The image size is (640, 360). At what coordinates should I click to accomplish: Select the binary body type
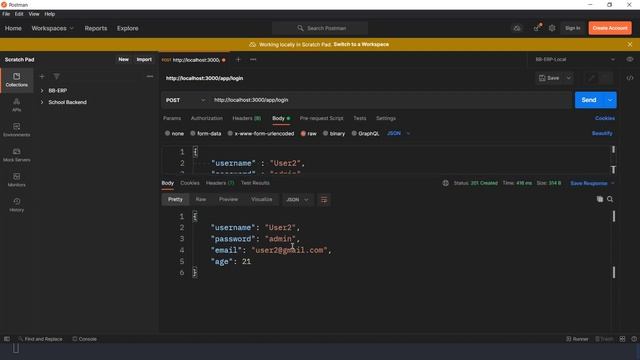coord(334,133)
